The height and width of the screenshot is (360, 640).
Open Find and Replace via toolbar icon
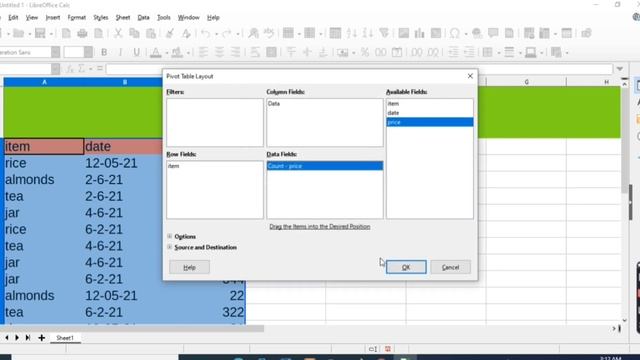tap(253, 33)
